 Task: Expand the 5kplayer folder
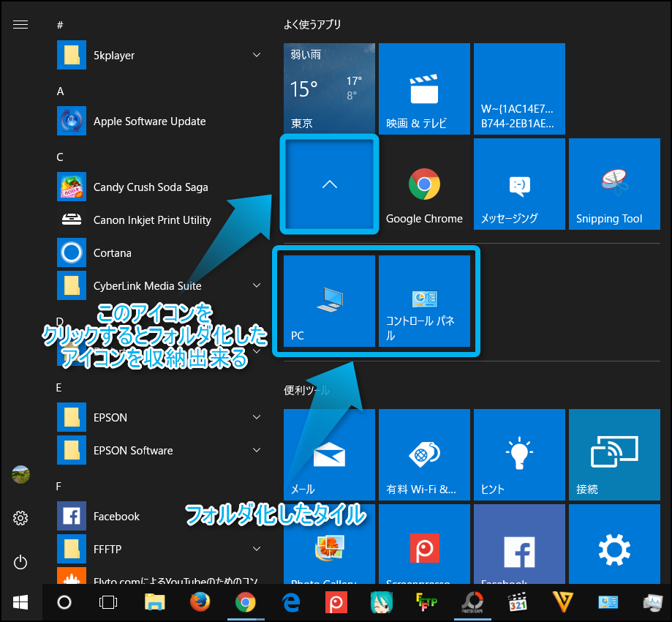tap(257, 56)
